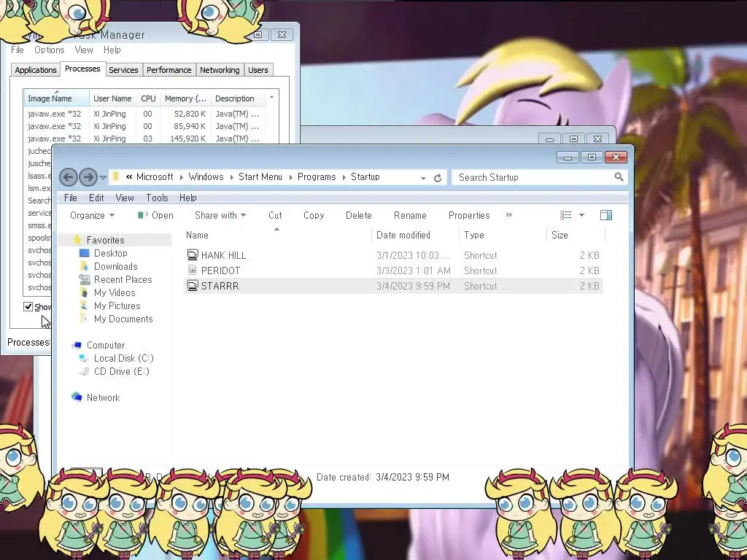Refresh the Startup folder view
This screenshot has height=560, width=747.
point(438,178)
